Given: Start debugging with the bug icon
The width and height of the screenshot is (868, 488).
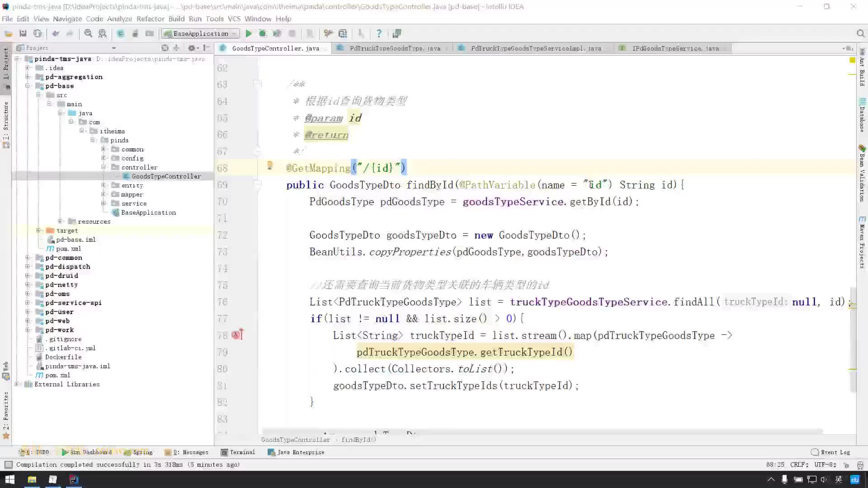Looking at the screenshot, I should [x=262, y=33].
